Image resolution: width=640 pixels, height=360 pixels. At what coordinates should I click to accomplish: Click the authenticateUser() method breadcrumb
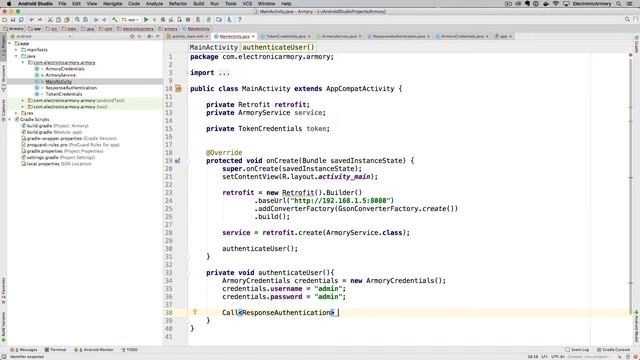[278, 47]
